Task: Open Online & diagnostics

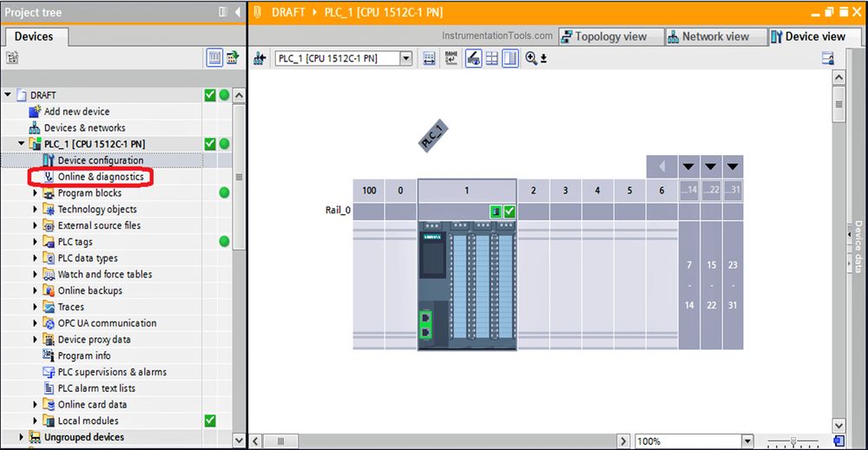Action: (101, 177)
